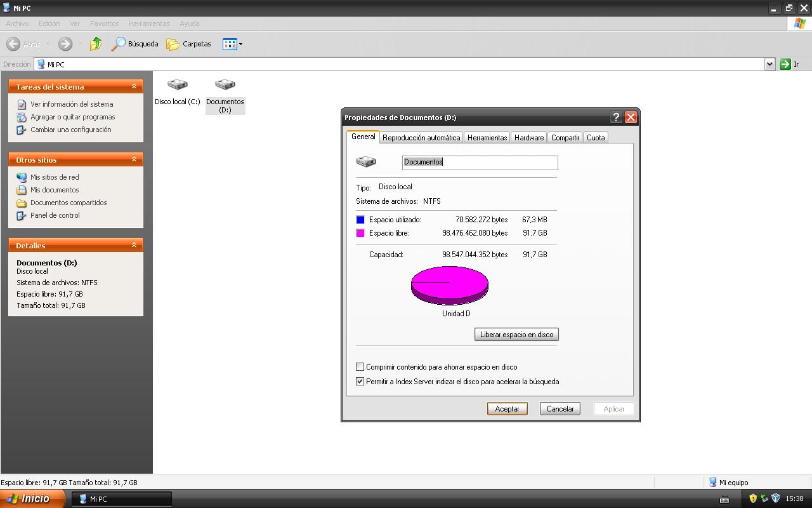
Task: Open the views button dropdown
Action: 233,44
